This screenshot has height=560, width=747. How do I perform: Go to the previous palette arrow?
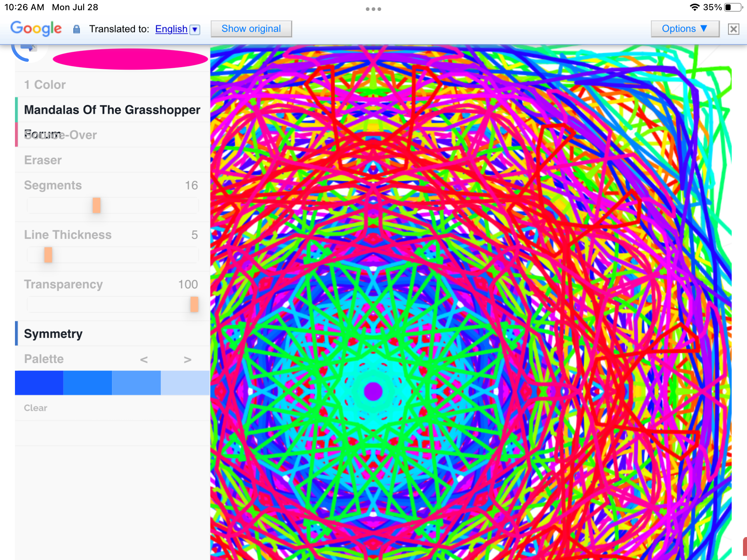[144, 360]
